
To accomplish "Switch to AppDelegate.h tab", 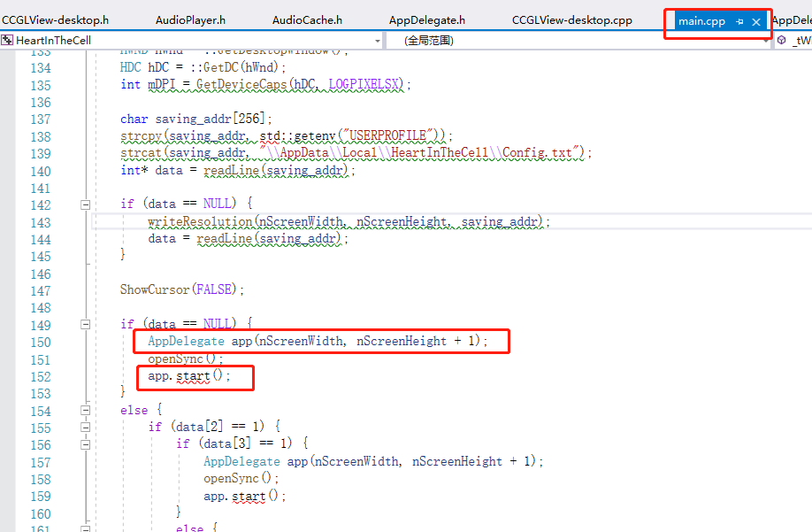I will pos(427,20).
